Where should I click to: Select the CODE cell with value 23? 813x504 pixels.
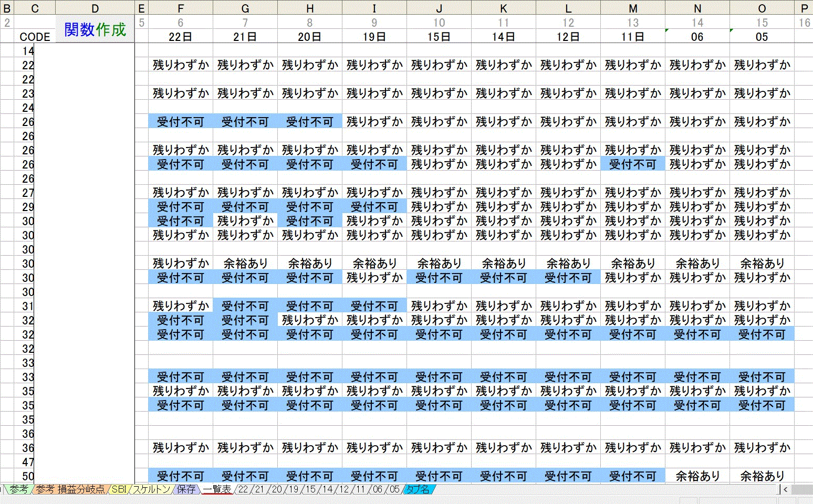25,93
